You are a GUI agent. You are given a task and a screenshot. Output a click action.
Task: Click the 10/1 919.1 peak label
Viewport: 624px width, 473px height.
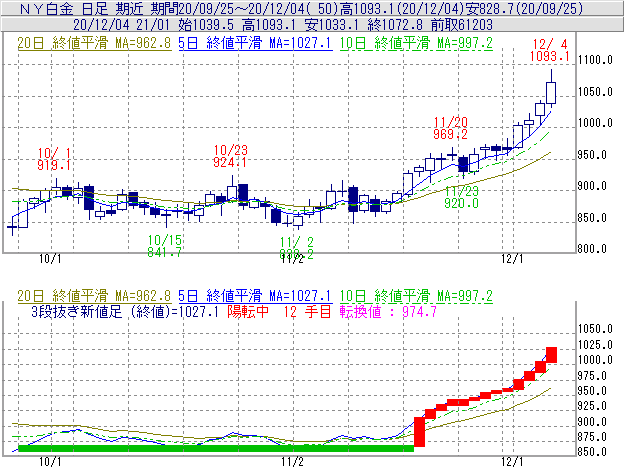coord(54,159)
